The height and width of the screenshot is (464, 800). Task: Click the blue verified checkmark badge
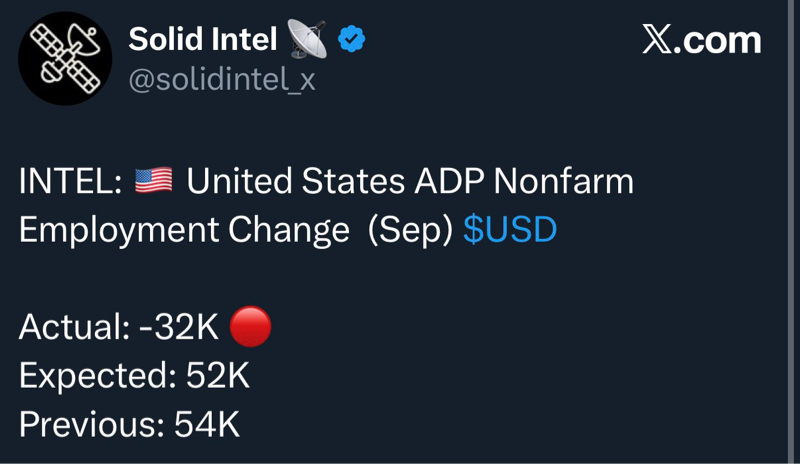tap(351, 40)
